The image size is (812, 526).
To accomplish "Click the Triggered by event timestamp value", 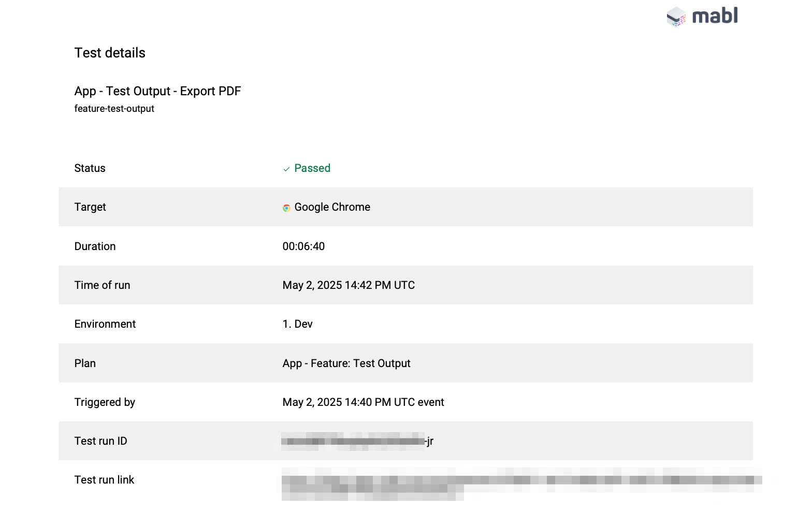I will pyautogui.click(x=363, y=402).
